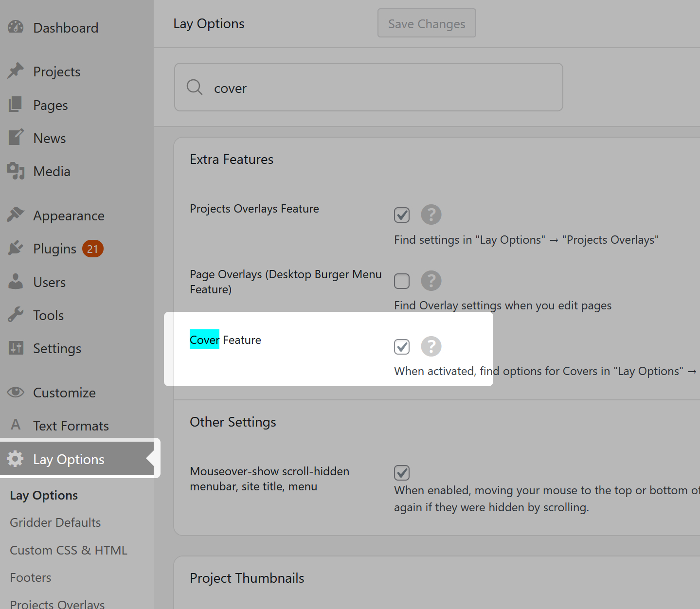Open the Gridder Defaults submenu item
700x609 pixels.
pyautogui.click(x=55, y=522)
